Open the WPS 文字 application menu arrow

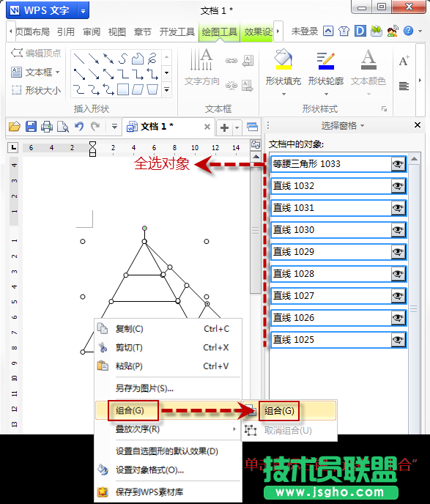click(84, 11)
